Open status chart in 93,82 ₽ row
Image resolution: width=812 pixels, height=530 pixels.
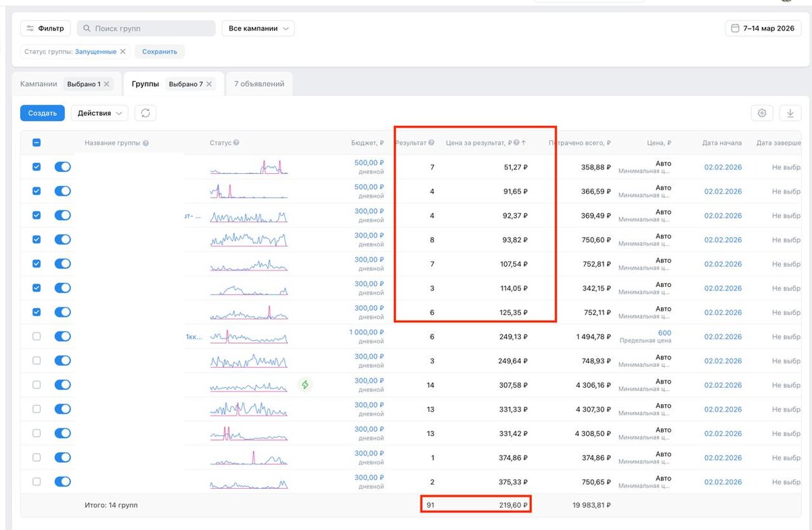(x=248, y=240)
